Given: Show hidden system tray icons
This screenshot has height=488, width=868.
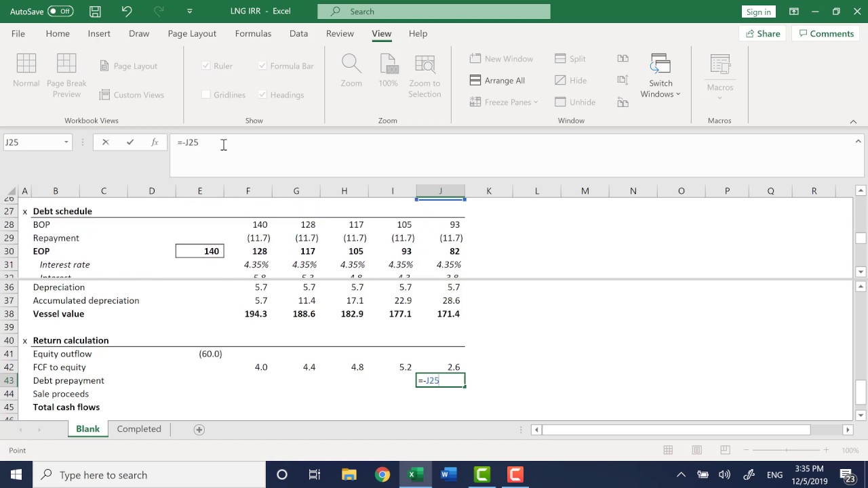Looking at the screenshot, I should pos(682,474).
